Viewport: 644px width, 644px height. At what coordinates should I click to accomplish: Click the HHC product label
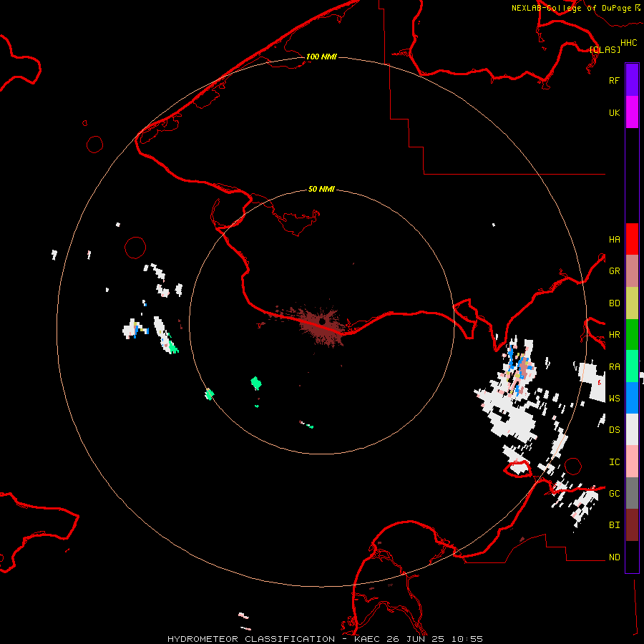coord(629,43)
